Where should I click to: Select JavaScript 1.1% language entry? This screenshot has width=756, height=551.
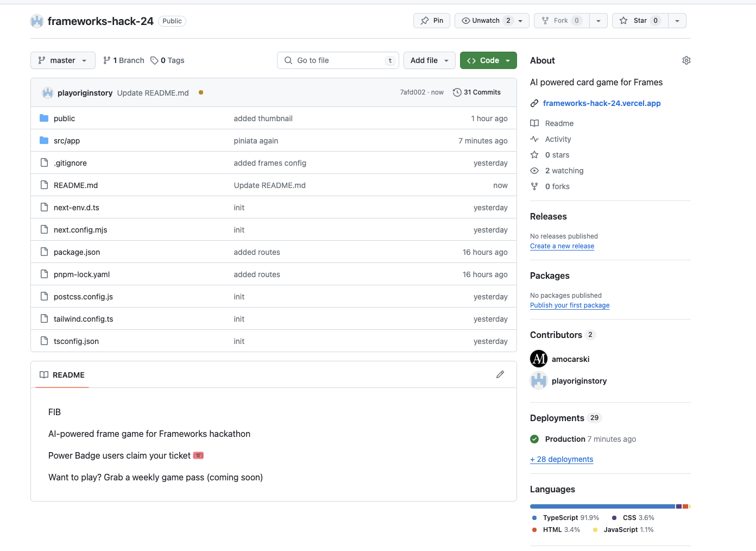coord(623,530)
